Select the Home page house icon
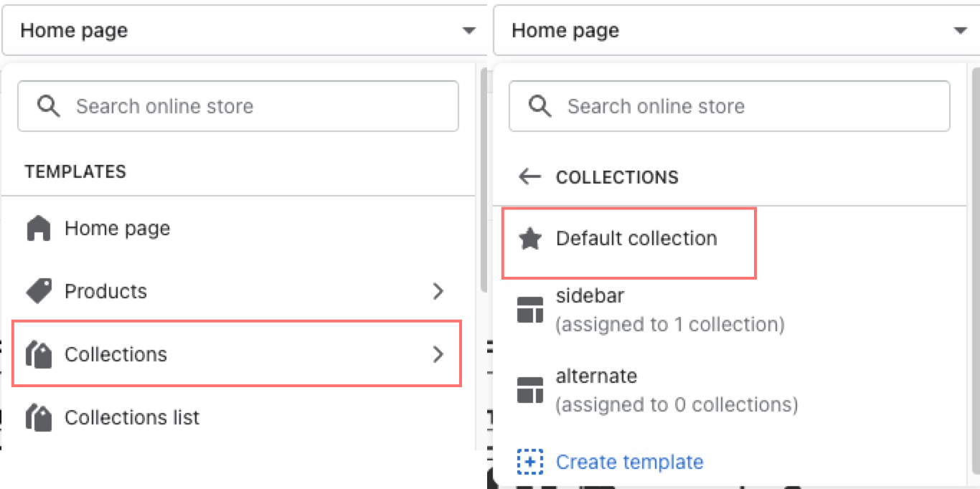This screenshot has width=980, height=489. 39,229
